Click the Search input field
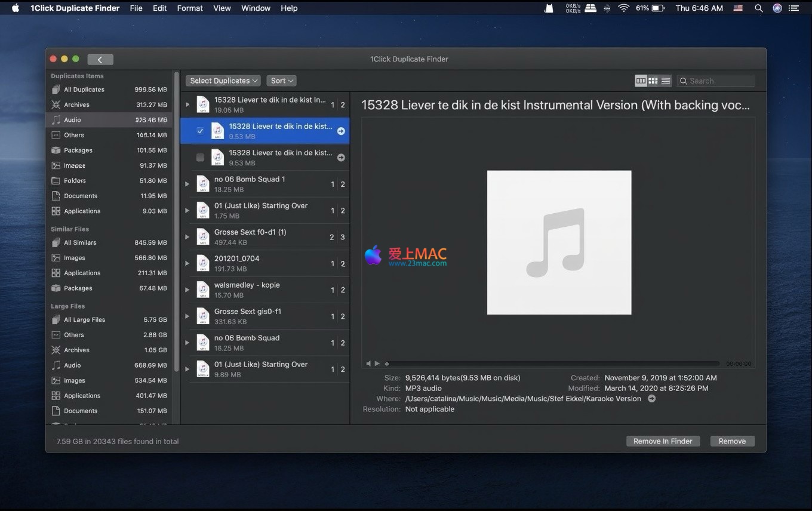812x511 pixels. click(719, 81)
